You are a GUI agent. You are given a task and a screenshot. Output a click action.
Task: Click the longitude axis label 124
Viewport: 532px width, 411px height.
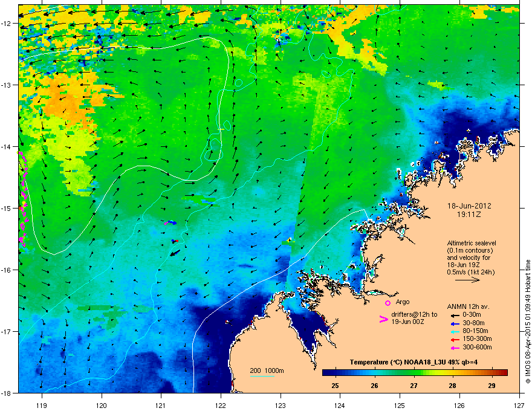click(340, 405)
